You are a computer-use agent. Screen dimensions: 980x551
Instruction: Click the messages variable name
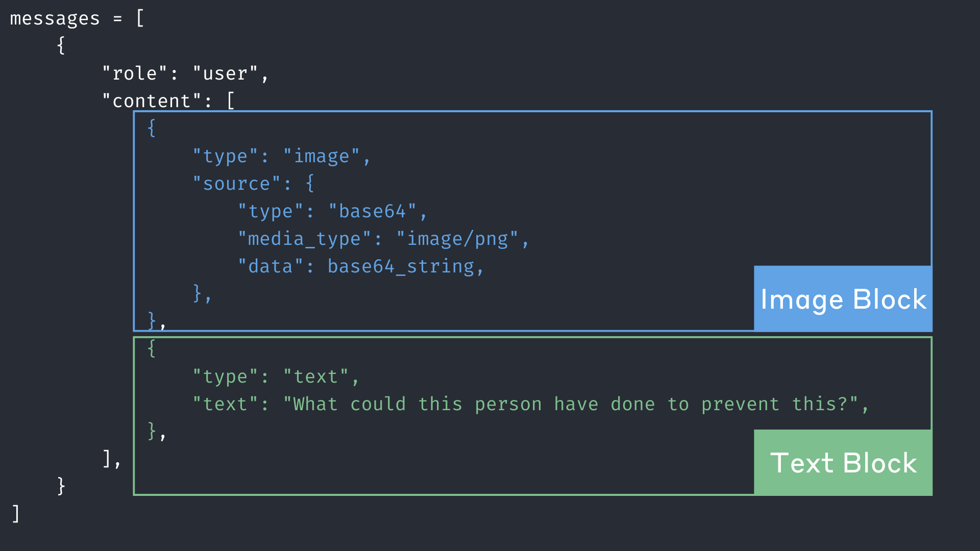[55, 19]
